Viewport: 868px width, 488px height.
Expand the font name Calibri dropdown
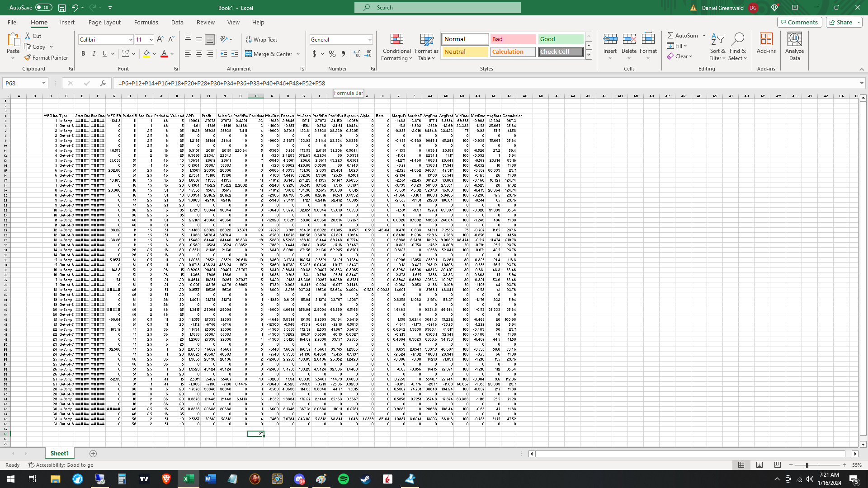pos(131,40)
